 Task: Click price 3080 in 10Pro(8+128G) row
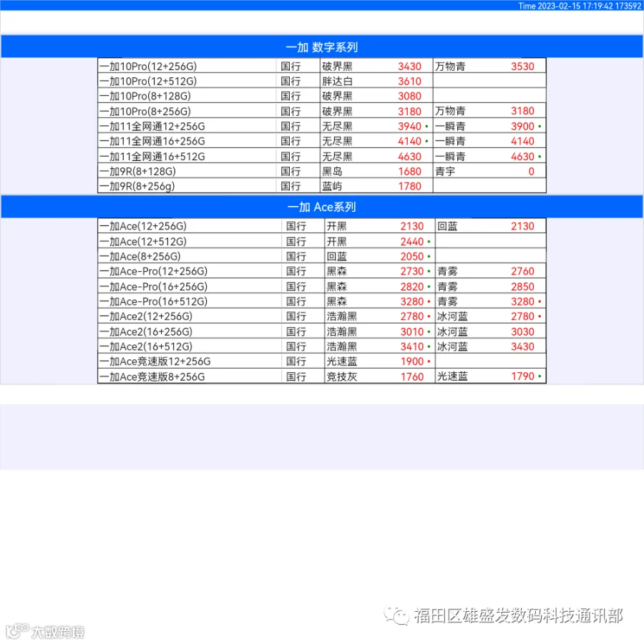(x=409, y=96)
